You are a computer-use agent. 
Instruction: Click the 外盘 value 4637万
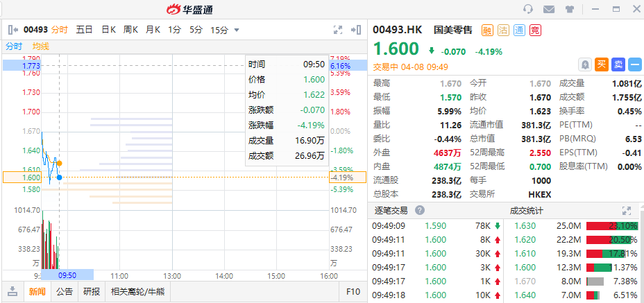448,153
